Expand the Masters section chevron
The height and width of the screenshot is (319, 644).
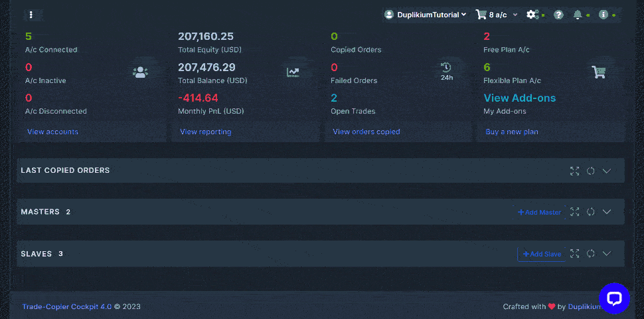(606, 212)
